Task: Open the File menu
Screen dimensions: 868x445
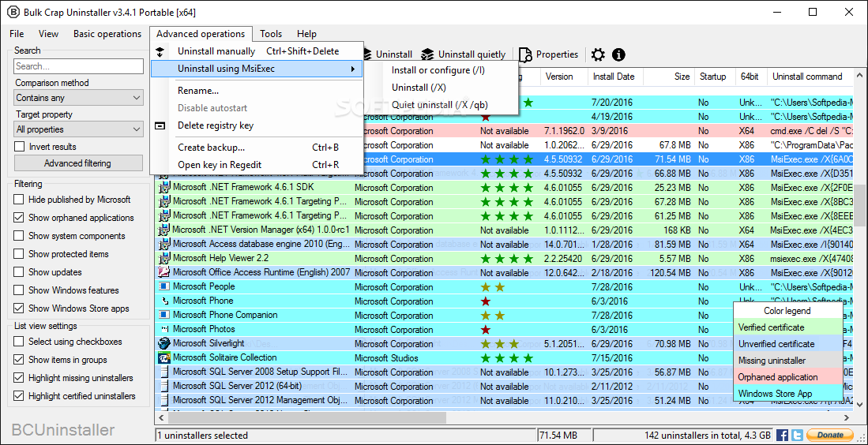Action: pyautogui.click(x=17, y=34)
